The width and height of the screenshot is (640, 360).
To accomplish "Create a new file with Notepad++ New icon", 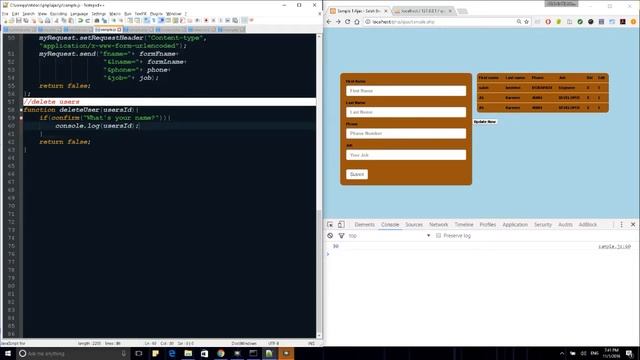I will (6, 20).
